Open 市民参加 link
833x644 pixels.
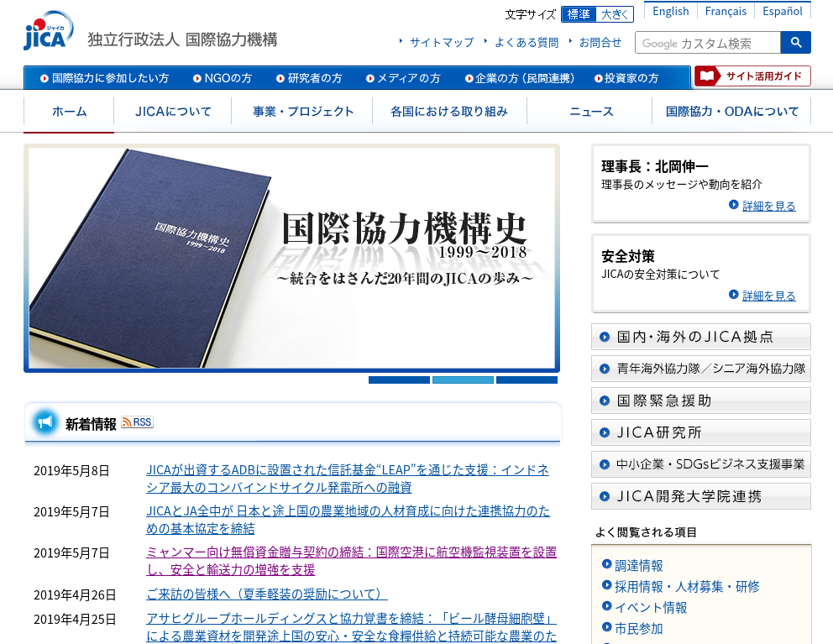(638, 629)
